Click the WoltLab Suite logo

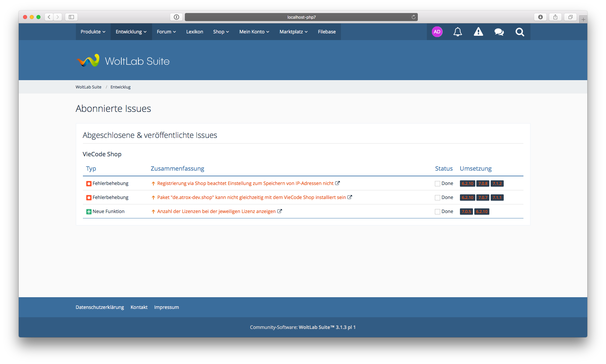point(123,61)
